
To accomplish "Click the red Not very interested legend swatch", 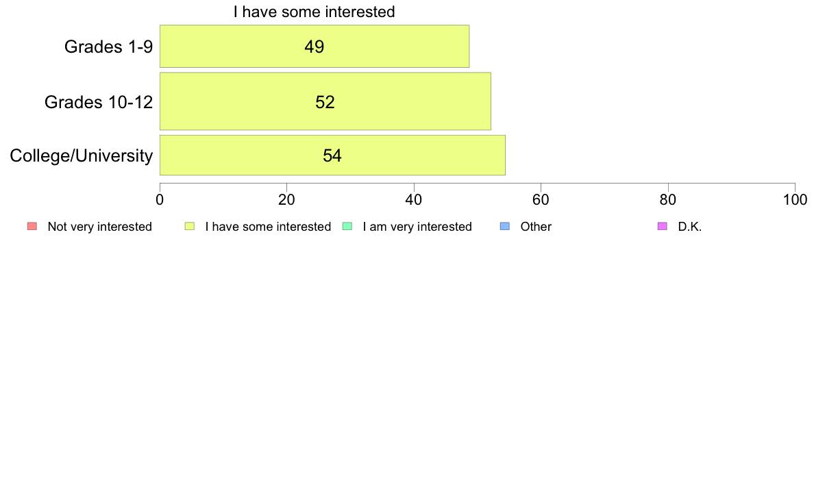I will [32, 226].
